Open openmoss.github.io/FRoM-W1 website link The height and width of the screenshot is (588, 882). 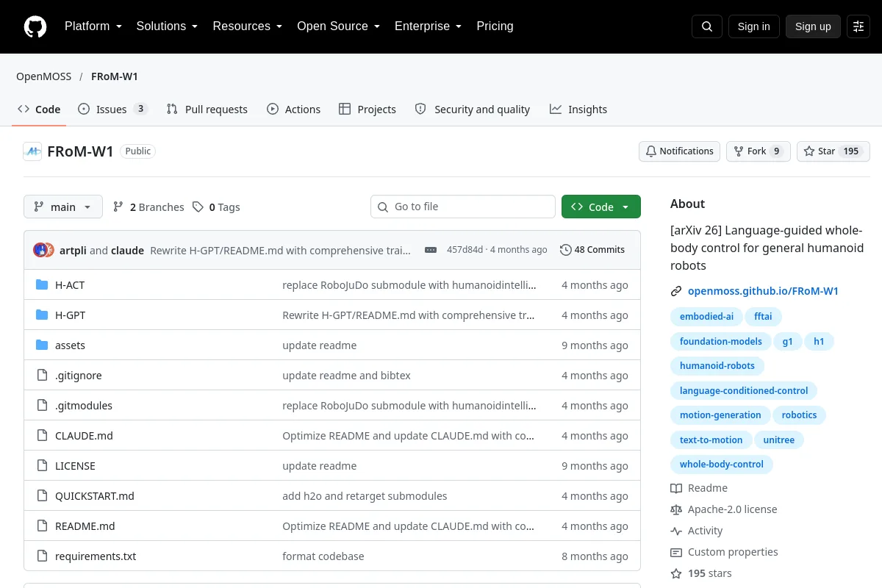click(763, 291)
